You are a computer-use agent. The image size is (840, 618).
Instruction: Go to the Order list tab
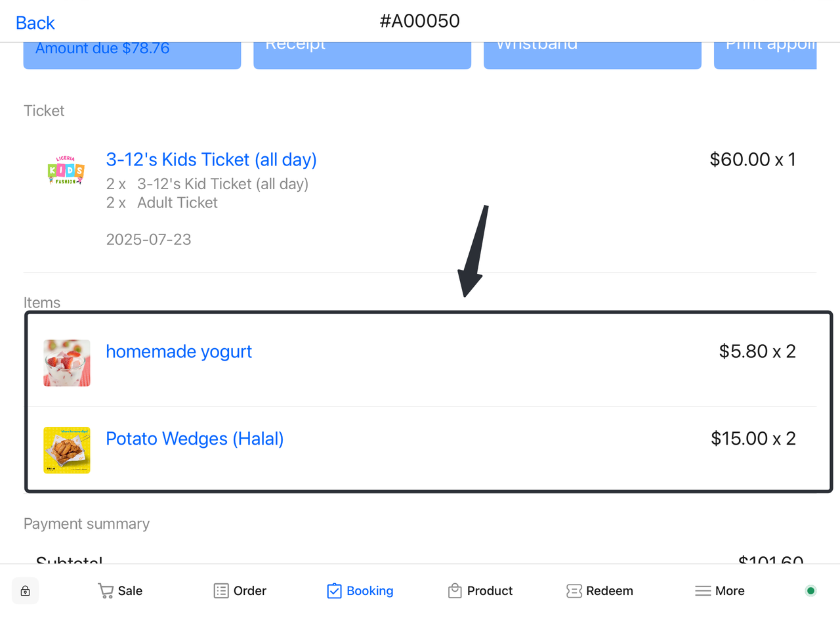(240, 591)
